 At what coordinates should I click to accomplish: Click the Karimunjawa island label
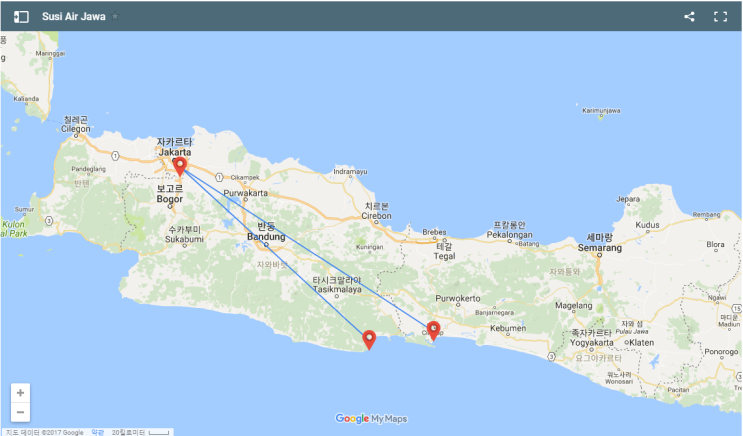[x=601, y=110]
